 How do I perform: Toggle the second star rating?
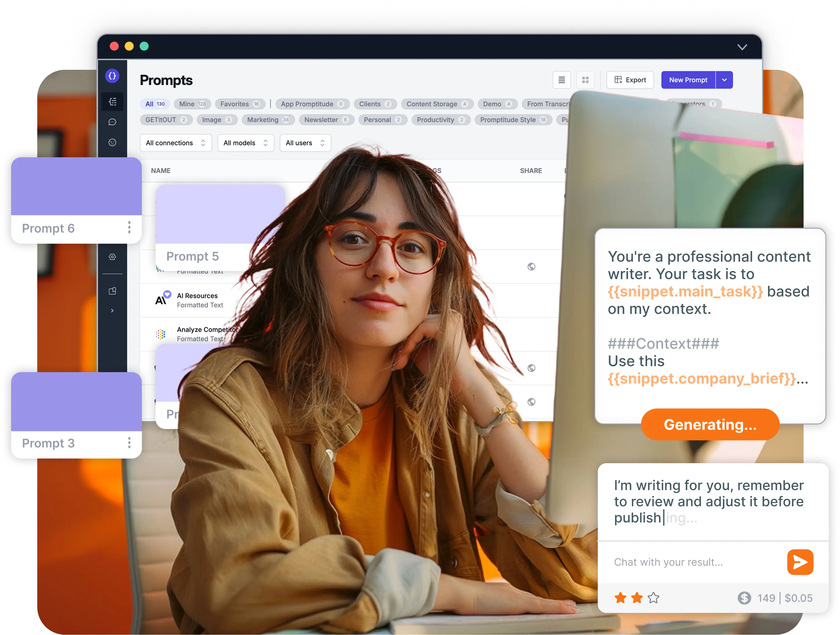coord(637,598)
